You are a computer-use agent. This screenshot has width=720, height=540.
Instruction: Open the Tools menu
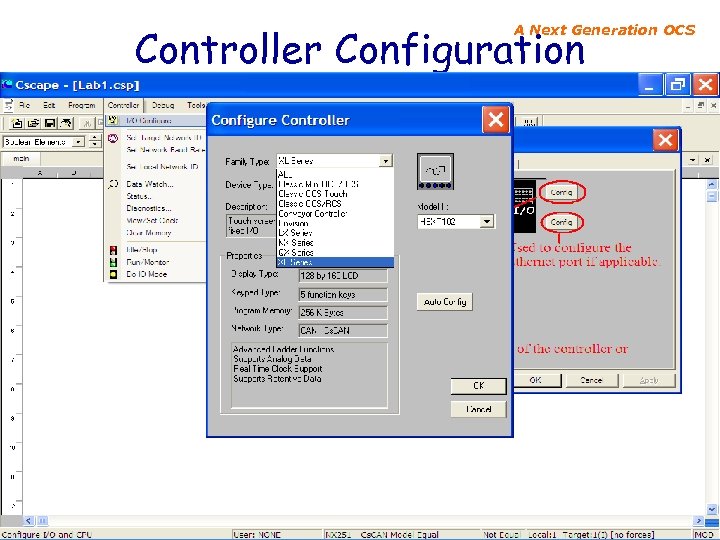point(196,105)
